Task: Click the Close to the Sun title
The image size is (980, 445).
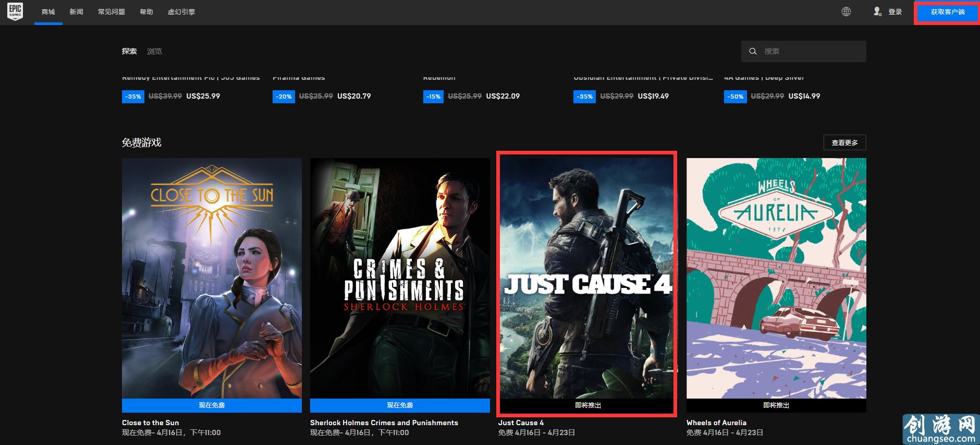Action: click(151, 423)
